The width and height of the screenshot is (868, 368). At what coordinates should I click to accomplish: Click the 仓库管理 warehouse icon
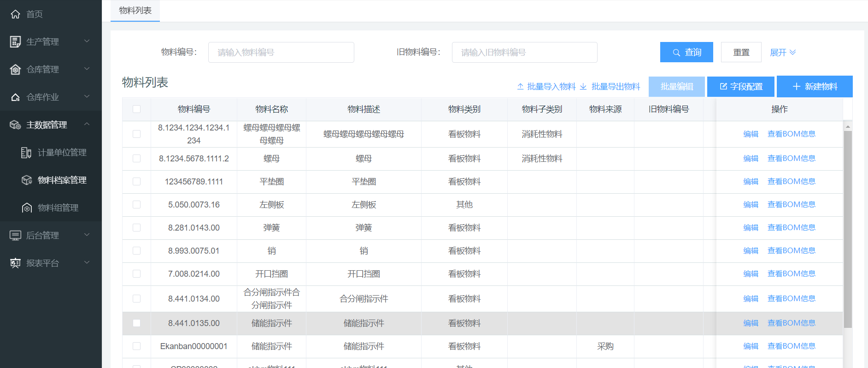[15, 70]
